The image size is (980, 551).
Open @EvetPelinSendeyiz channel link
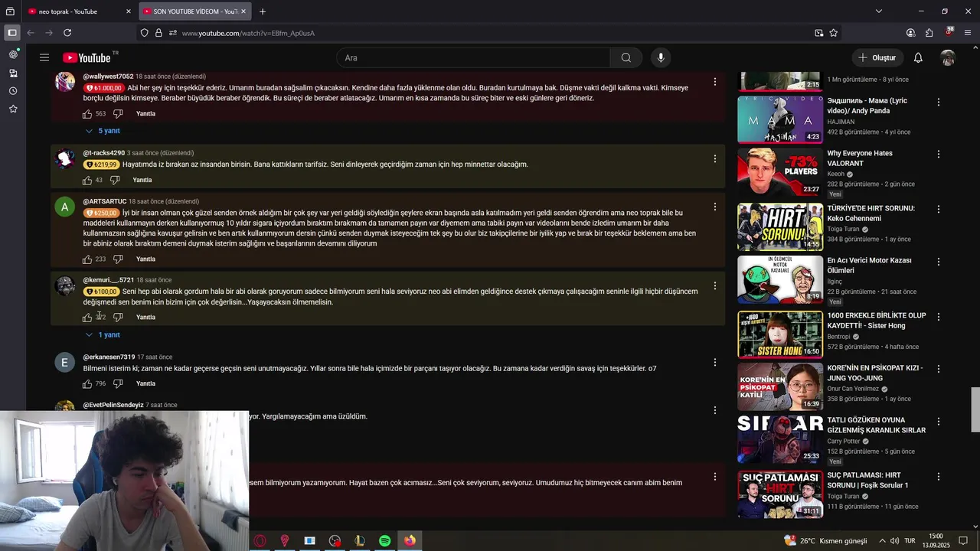click(x=113, y=405)
